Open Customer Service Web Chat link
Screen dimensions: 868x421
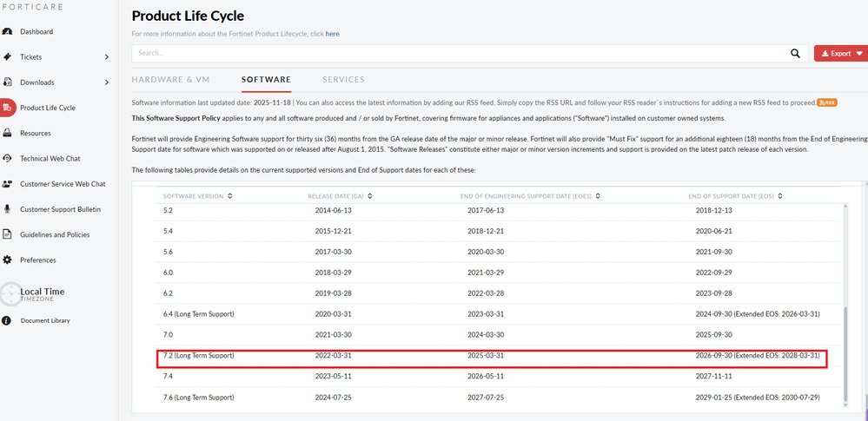[x=63, y=184]
